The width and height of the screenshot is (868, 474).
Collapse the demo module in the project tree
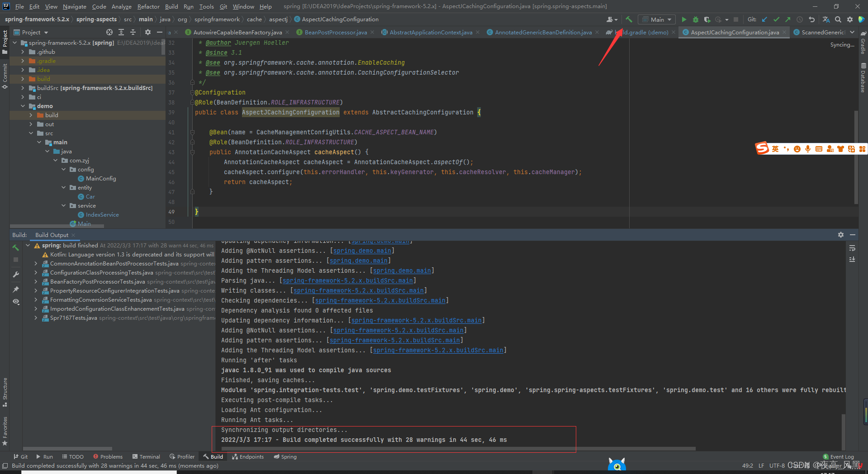coord(23,106)
